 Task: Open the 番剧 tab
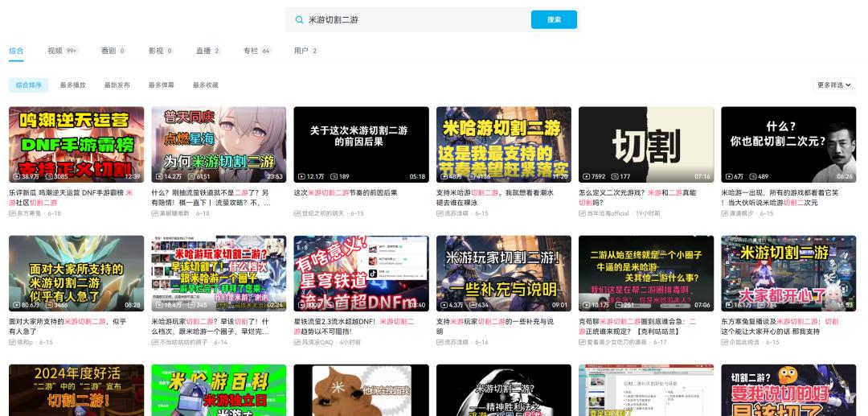pyautogui.click(x=113, y=51)
